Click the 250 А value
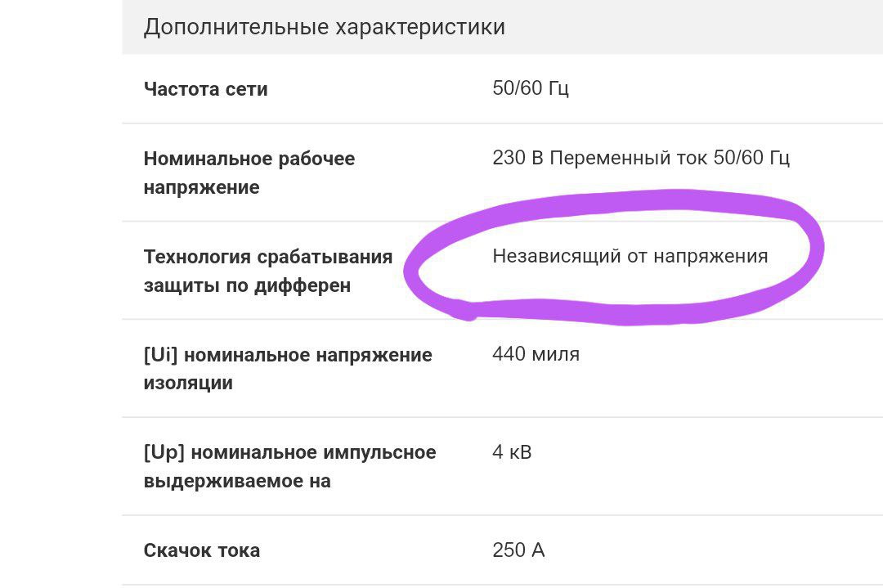This screenshot has height=588, width=883. pyautogui.click(x=518, y=550)
